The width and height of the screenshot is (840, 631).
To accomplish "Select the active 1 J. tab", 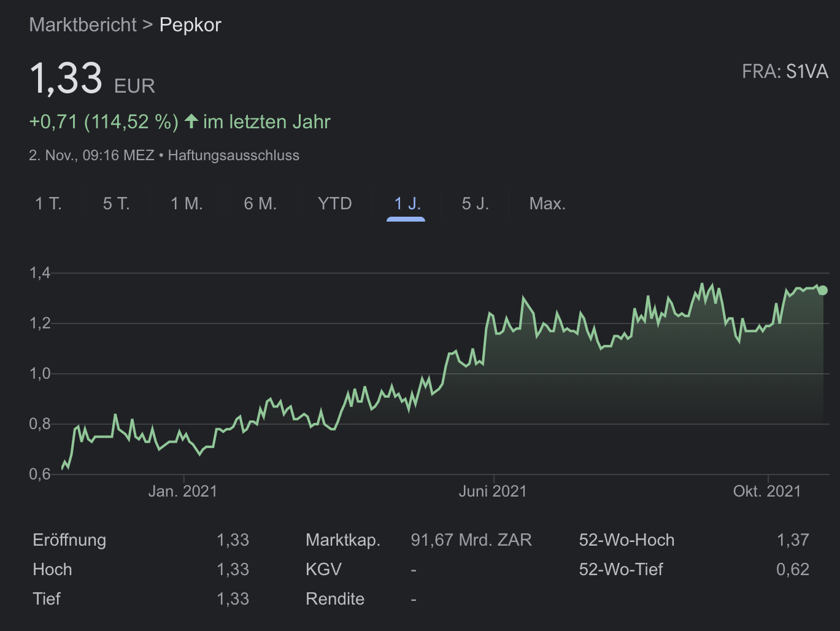I will pos(407,204).
